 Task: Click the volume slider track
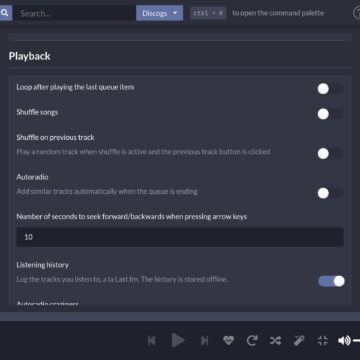coord(357,340)
